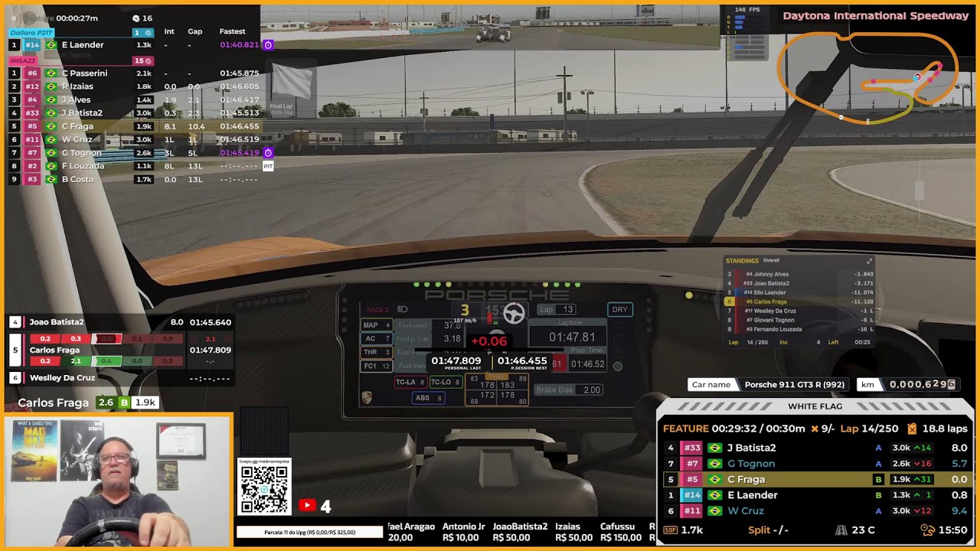
Task: Click the red 2.1 sector split for Batista2
Action: click(210, 339)
